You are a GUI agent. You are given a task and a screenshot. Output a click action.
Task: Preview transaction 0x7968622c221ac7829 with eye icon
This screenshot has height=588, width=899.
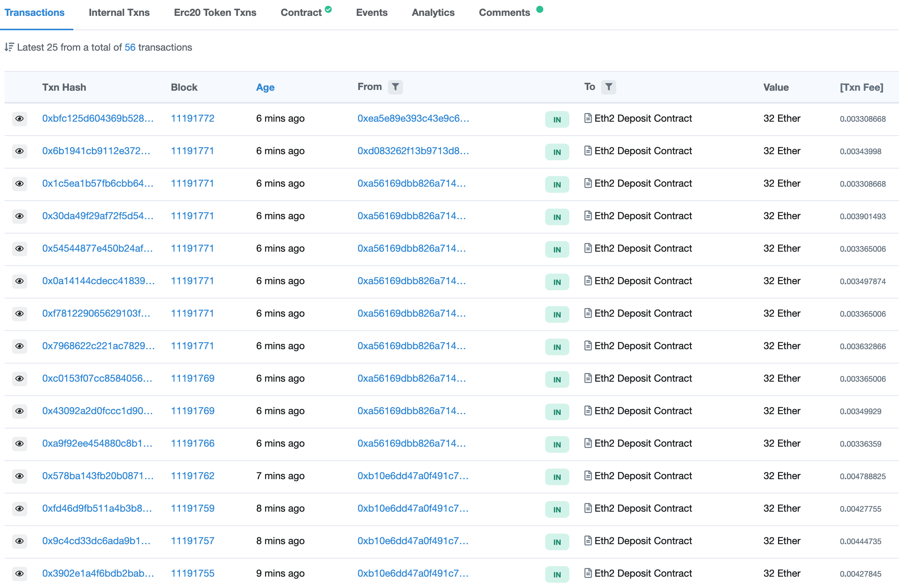(19, 346)
